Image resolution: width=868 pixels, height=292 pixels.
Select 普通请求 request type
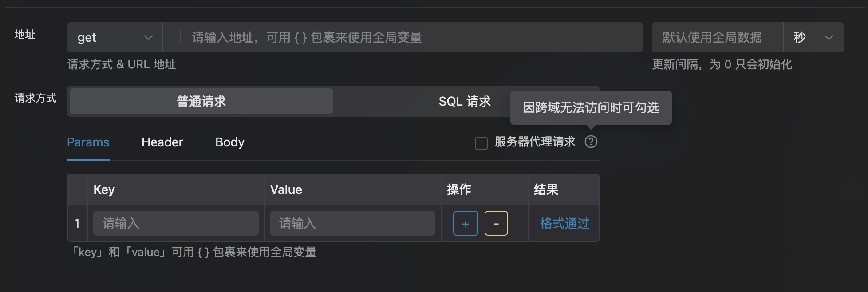point(201,102)
